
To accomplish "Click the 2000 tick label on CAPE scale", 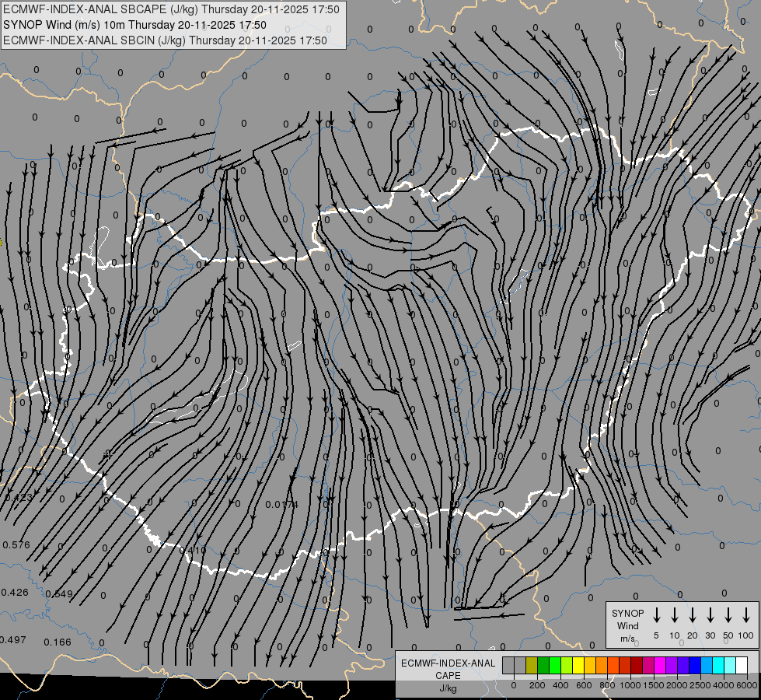I will tap(677, 685).
